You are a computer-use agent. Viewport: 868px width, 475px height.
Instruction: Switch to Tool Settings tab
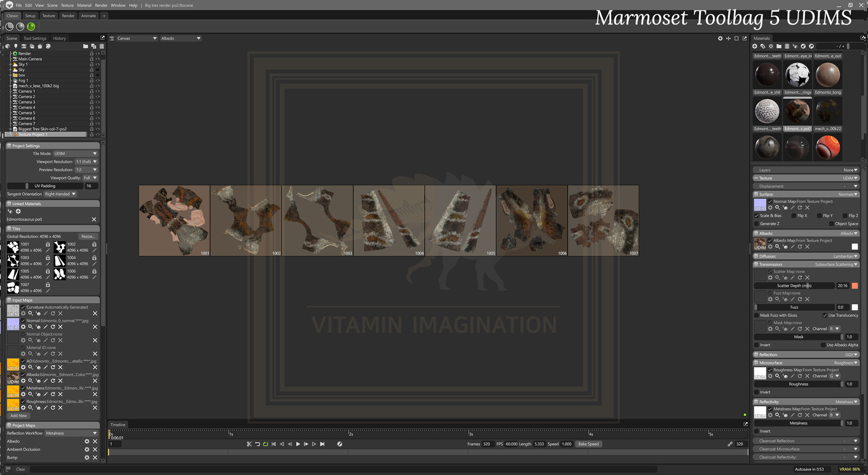pyautogui.click(x=35, y=38)
